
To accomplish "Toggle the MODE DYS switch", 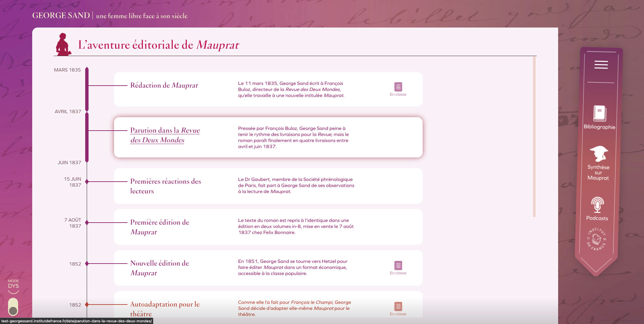I will (13, 307).
